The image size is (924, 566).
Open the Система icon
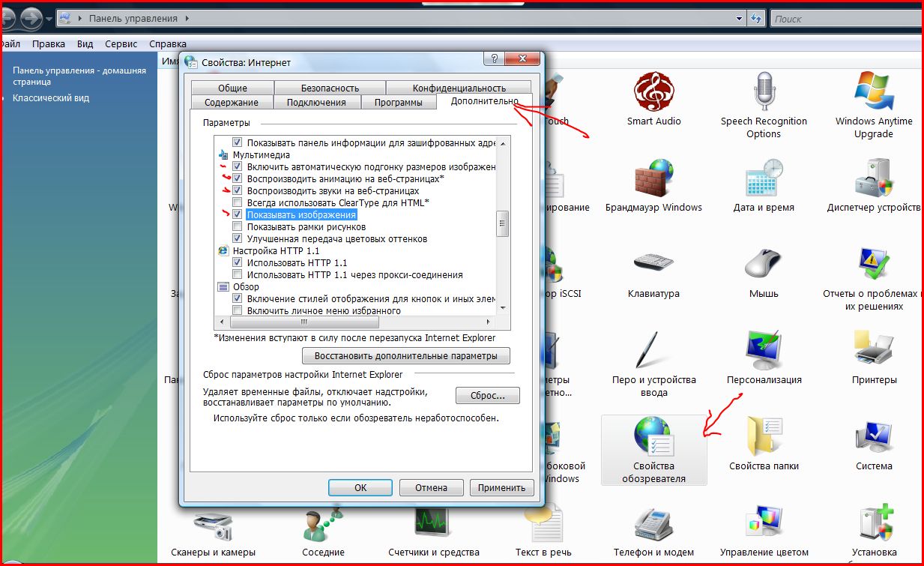874,445
